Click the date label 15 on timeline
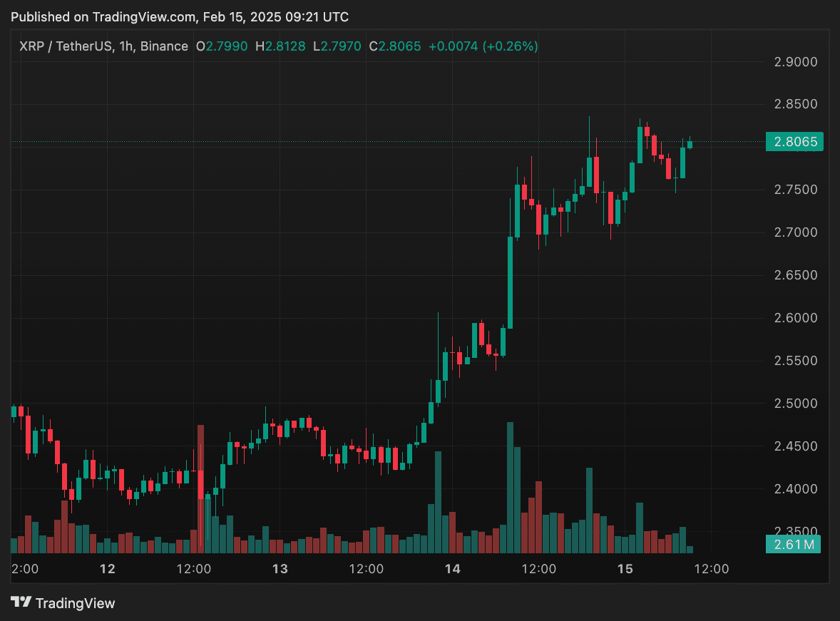The height and width of the screenshot is (621, 840). point(625,569)
